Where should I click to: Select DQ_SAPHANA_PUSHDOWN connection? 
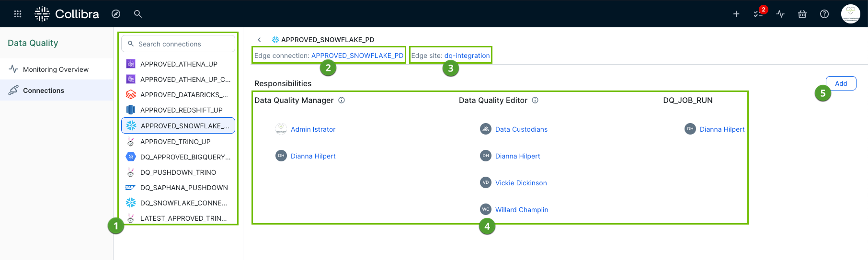click(x=178, y=187)
